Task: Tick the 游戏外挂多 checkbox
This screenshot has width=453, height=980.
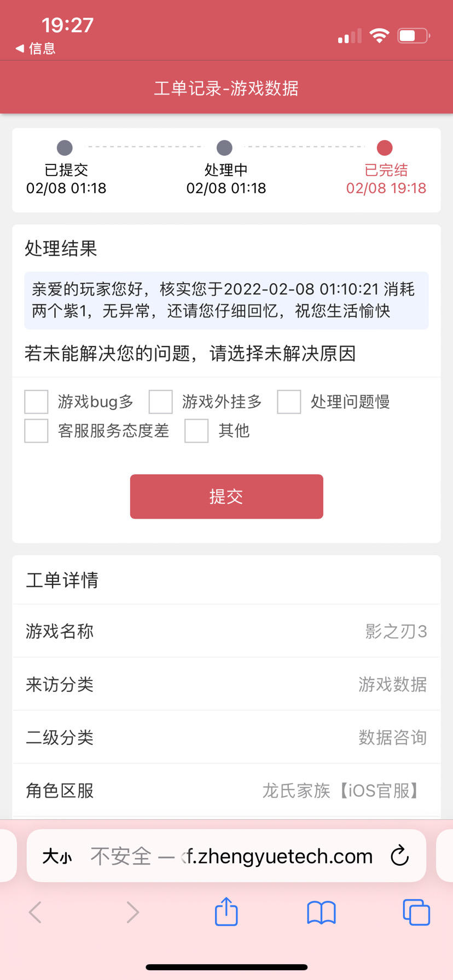Action: coord(161,402)
